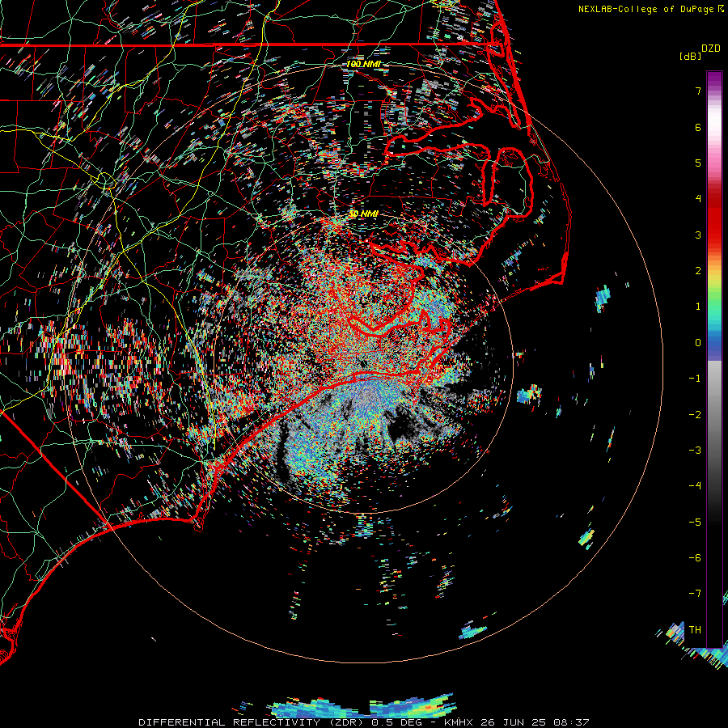Screen dimensions: 728x728
Task: Click the 5 value on color scale
Action: (698, 163)
